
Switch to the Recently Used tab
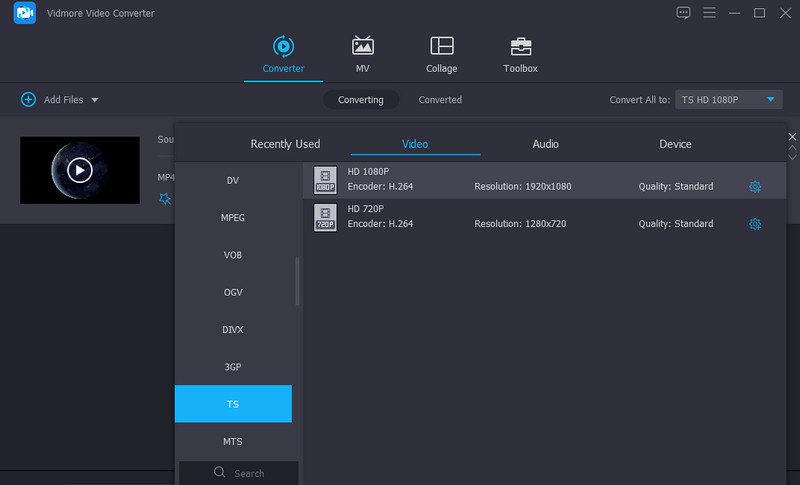(x=285, y=144)
